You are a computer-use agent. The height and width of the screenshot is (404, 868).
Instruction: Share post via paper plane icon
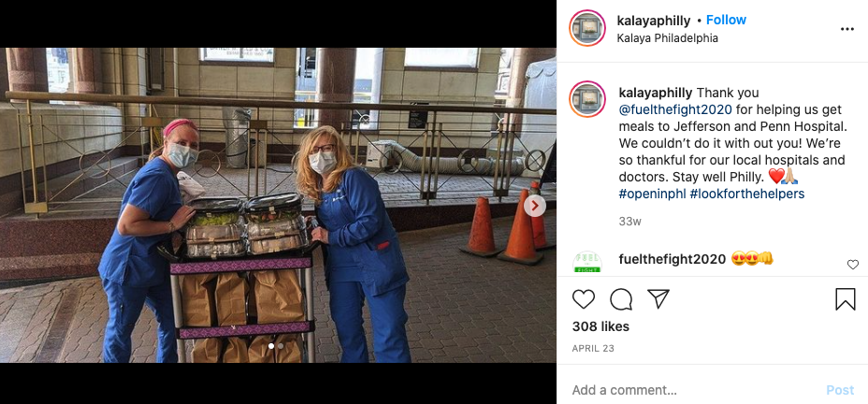tap(658, 299)
